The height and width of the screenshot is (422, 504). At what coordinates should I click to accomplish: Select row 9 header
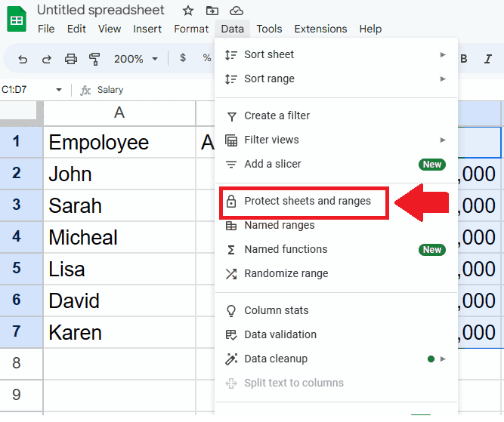(21, 395)
